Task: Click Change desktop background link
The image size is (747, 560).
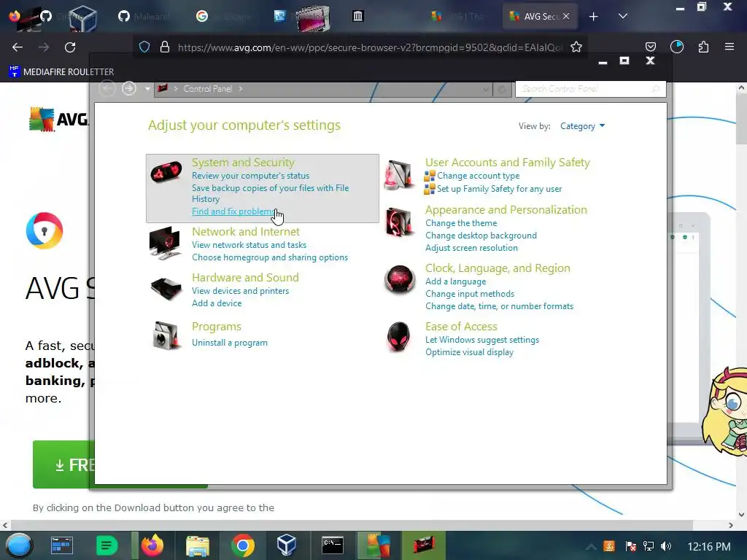Action: tap(481, 236)
